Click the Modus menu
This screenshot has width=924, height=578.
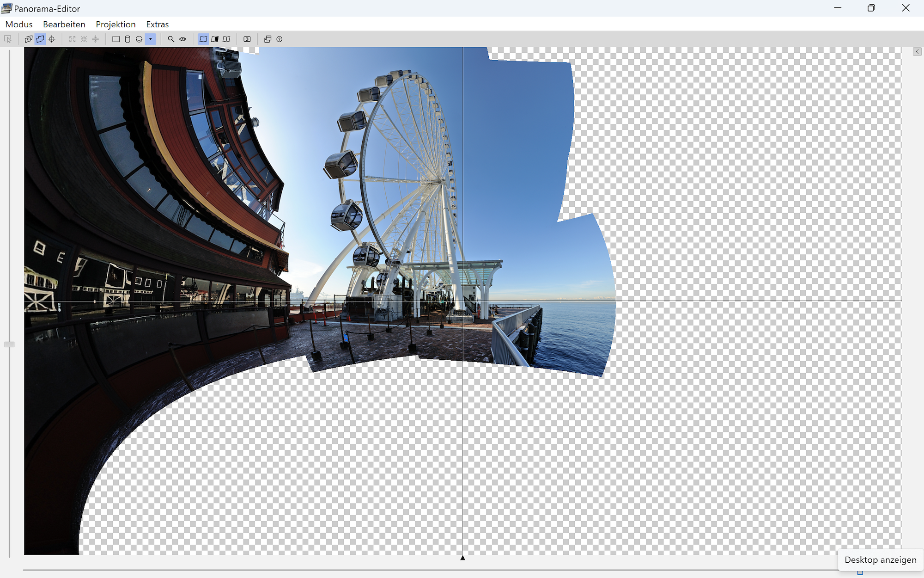(x=19, y=24)
